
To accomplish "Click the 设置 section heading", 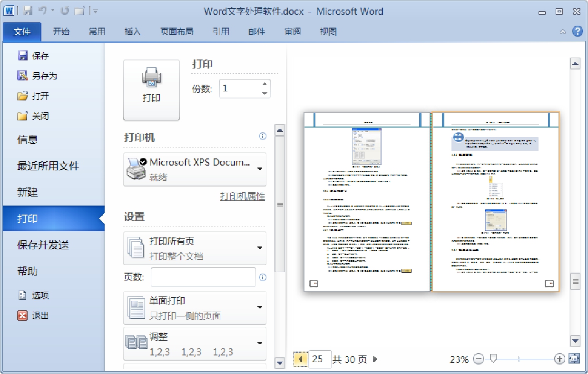I will [134, 217].
